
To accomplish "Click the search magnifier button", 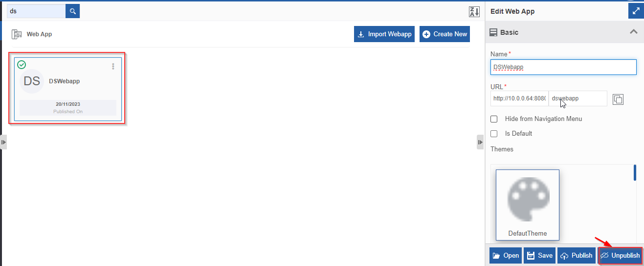I will click(73, 11).
